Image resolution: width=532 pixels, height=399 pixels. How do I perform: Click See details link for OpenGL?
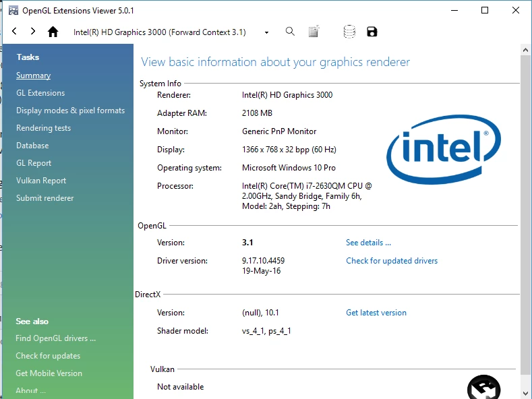[x=368, y=243]
